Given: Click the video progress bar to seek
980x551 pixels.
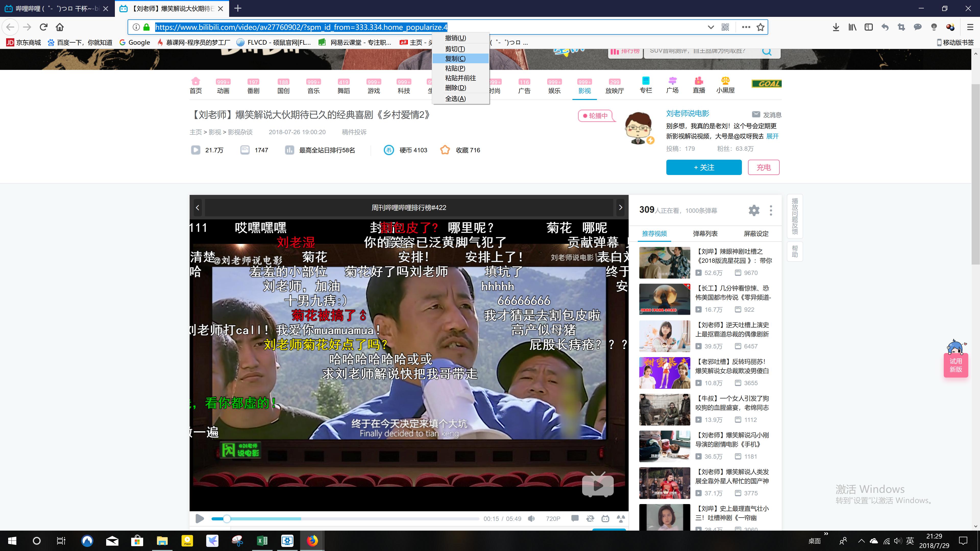Looking at the screenshot, I should tap(342, 518).
